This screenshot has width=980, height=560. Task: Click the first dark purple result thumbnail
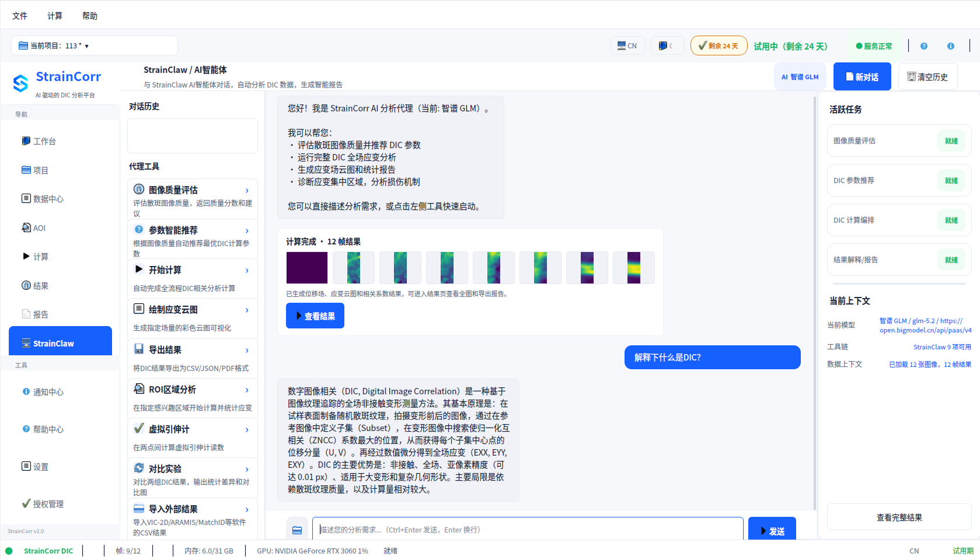point(307,268)
